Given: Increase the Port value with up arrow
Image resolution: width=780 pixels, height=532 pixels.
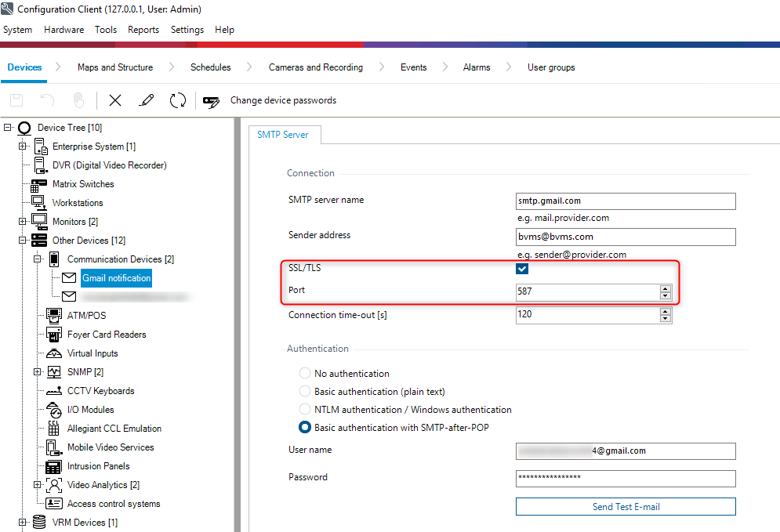Looking at the screenshot, I should pos(666,288).
